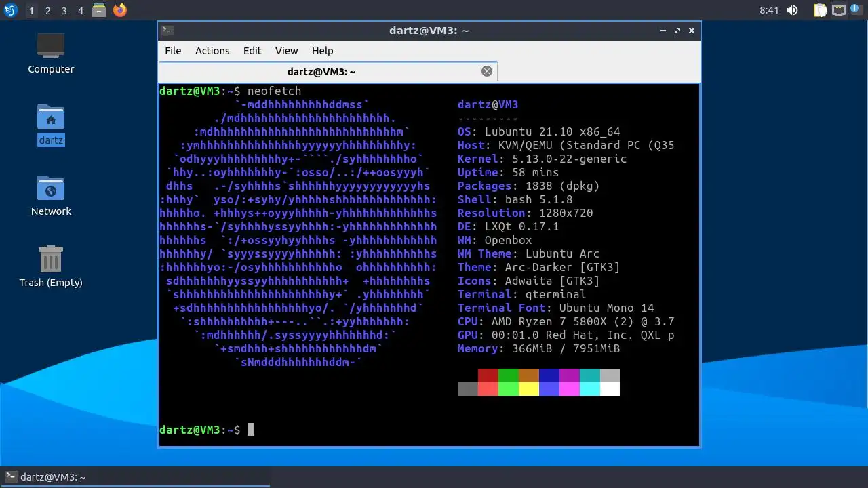
Task: Click the 'CPU: AMD Ryzen 7 5800X' line
Action: point(566,321)
